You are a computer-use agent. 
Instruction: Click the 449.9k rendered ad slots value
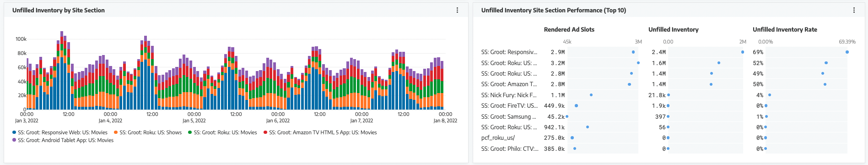[x=555, y=106]
